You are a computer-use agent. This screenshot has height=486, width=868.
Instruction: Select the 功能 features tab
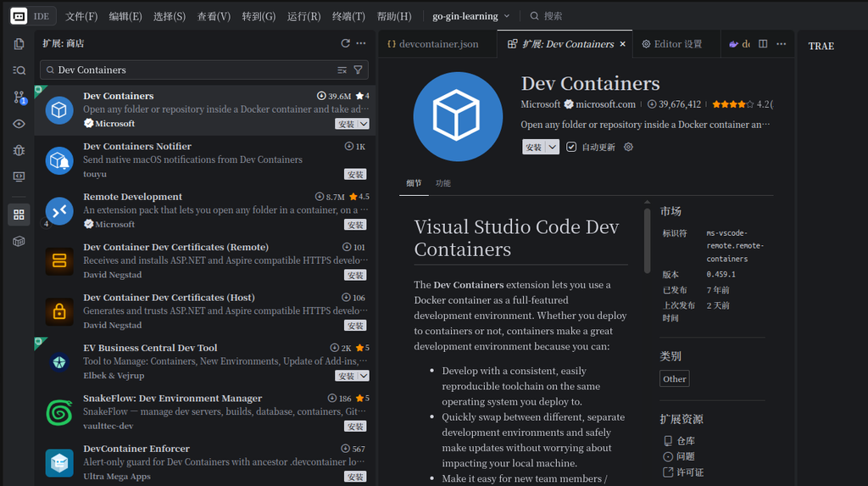click(x=442, y=183)
